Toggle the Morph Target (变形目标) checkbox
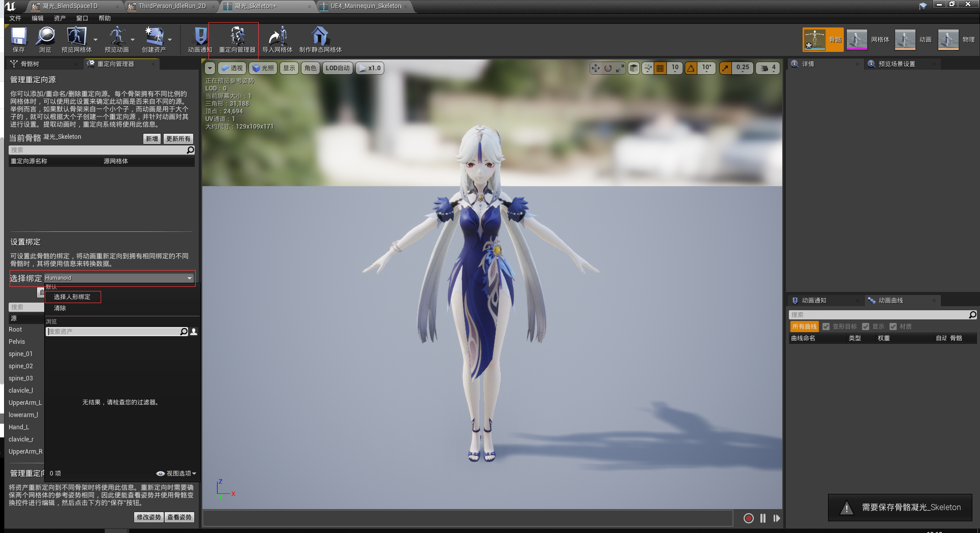This screenshot has height=533, width=980. click(x=826, y=327)
